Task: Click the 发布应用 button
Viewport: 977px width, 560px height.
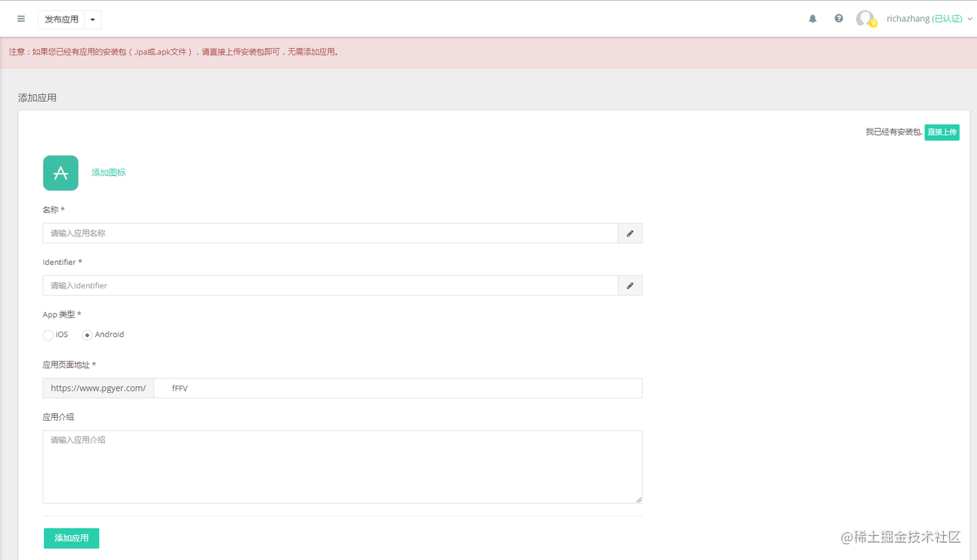Action: [x=61, y=19]
